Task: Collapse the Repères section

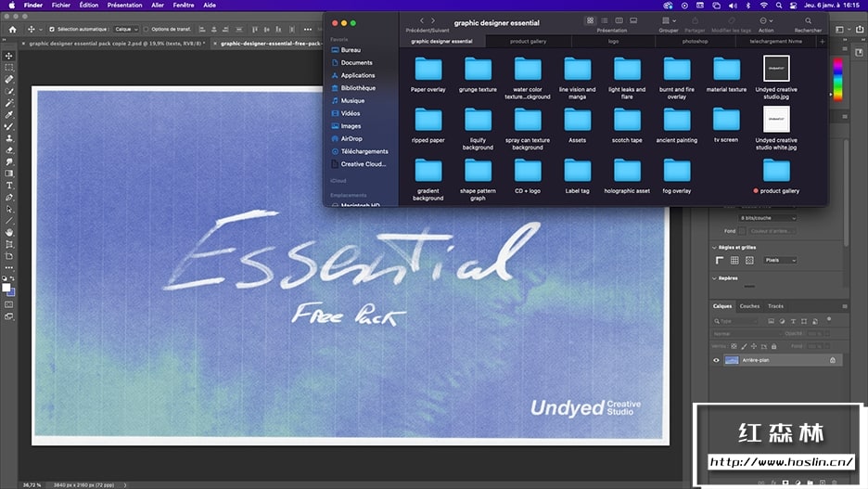Action: 714,278
